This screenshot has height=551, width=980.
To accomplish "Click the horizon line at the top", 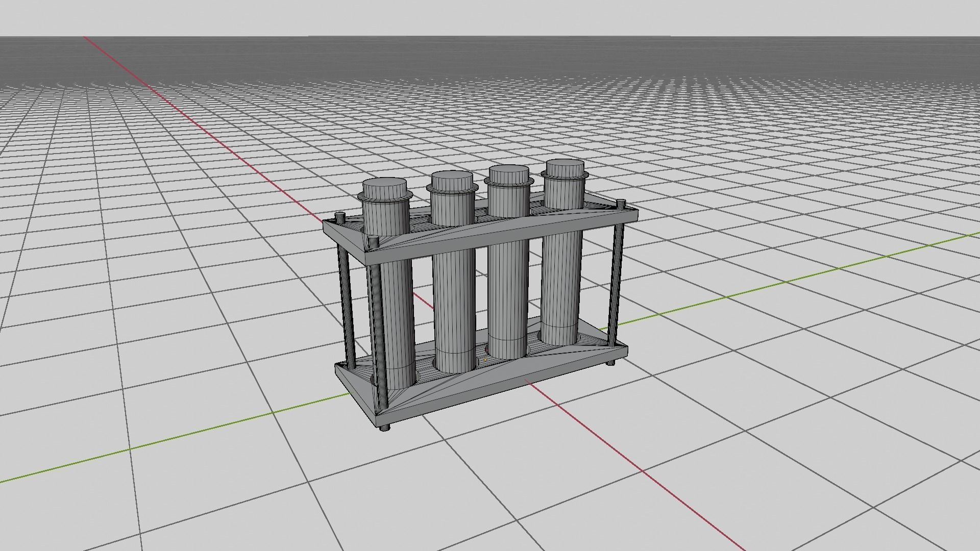I will click(x=490, y=36).
